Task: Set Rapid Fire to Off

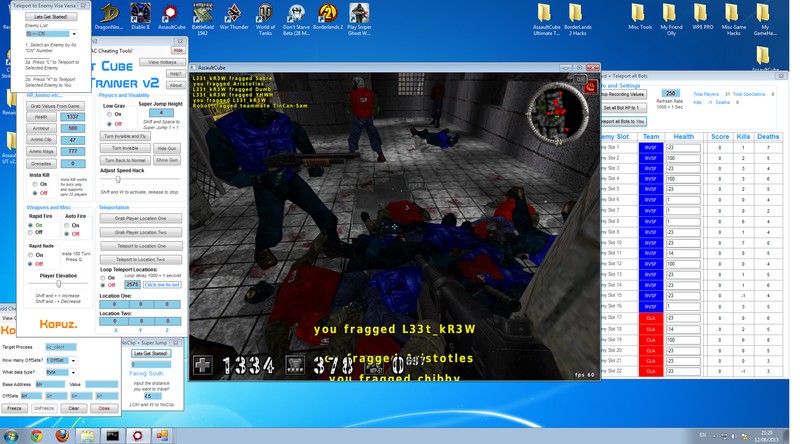Action: pyautogui.click(x=31, y=233)
